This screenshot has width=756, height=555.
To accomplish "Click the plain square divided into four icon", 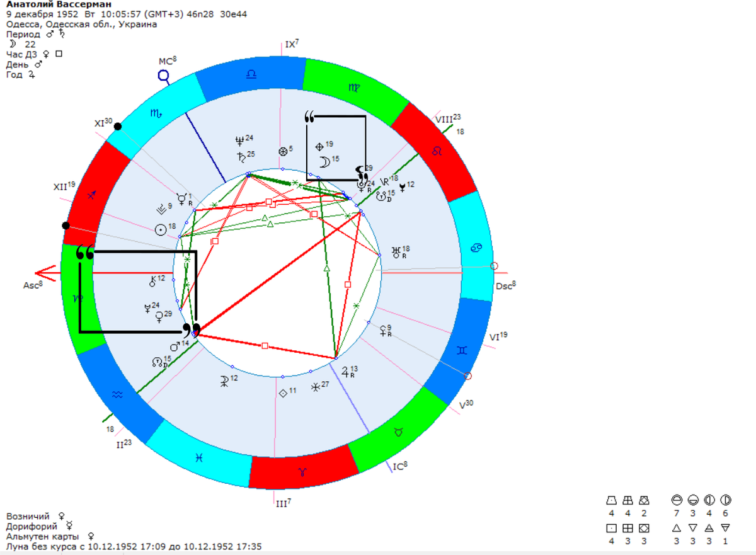I will (627, 527).
